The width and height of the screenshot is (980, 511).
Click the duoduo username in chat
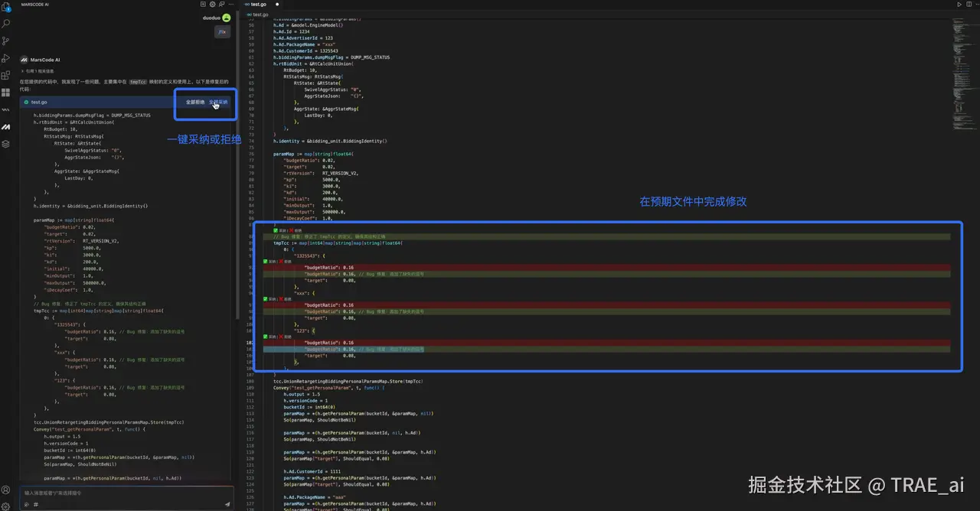pos(211,18)
